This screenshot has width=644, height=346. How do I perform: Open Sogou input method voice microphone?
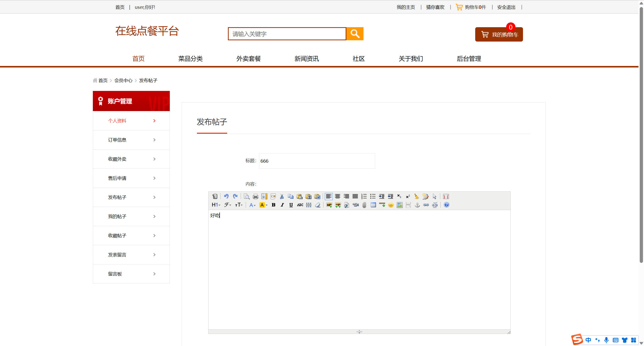[x=607, y=340]
